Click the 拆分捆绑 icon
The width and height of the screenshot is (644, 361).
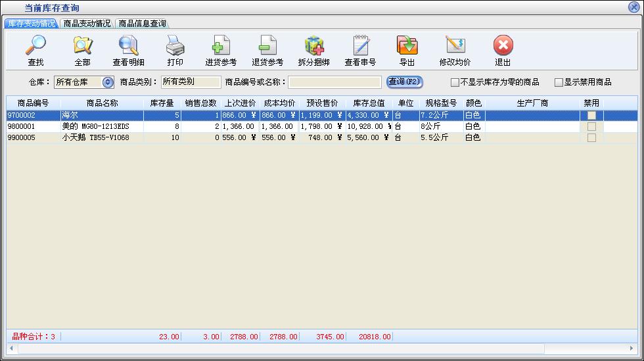tap(314, 46)
